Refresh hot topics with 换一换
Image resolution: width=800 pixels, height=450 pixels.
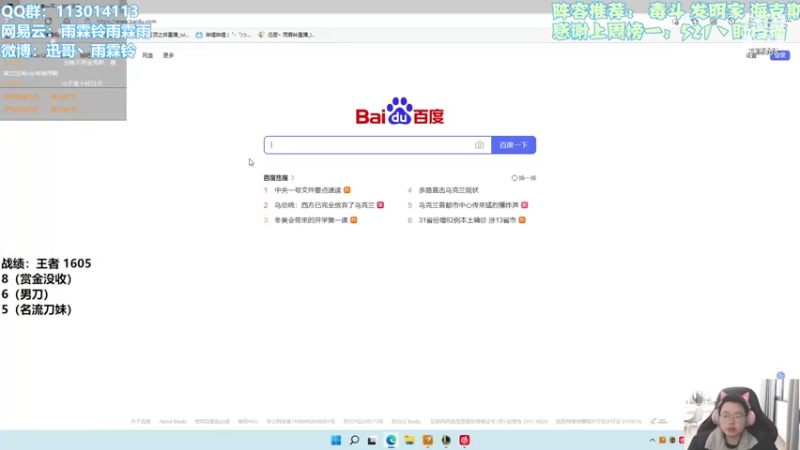point(524,178)
